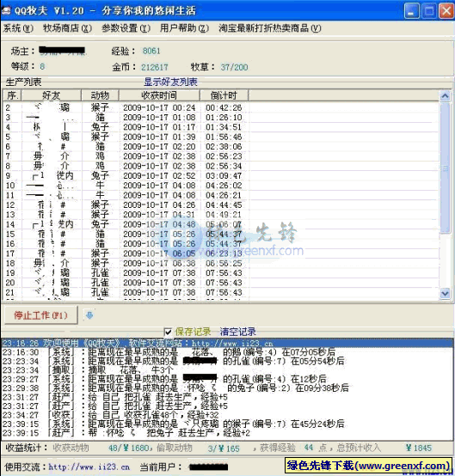455x476 pixels.
Task: Select row 19 孔雀 at 07:38
Action: click(221, 272)
